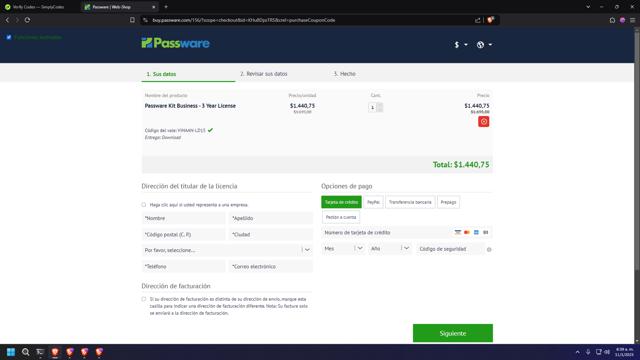
Task: Click the green checkmark beside the coupon code
Action: 210,130
